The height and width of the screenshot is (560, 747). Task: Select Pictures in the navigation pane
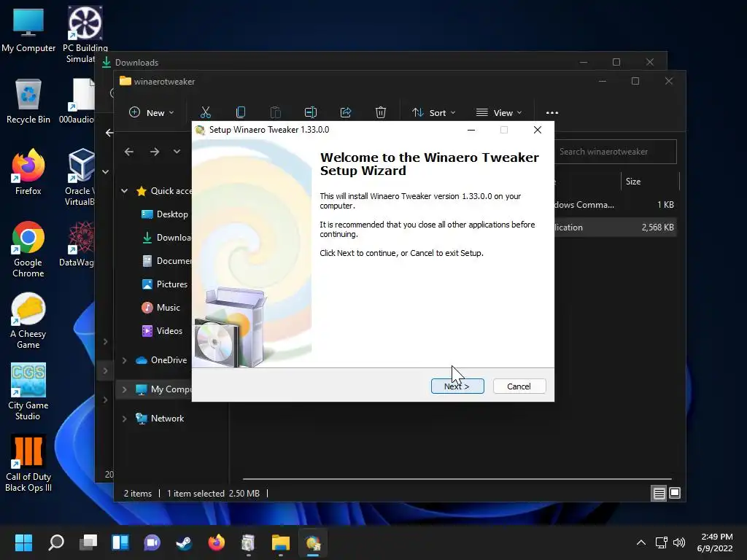(x=165, y=284)
